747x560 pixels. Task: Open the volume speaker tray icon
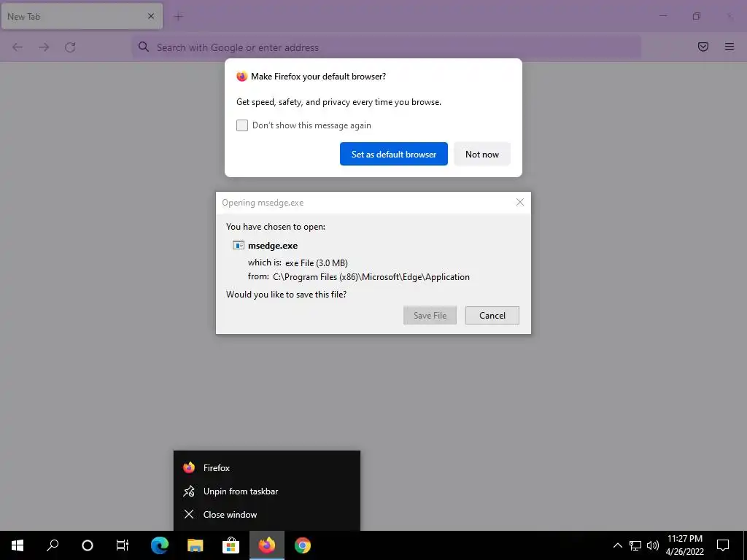point(653,545)
